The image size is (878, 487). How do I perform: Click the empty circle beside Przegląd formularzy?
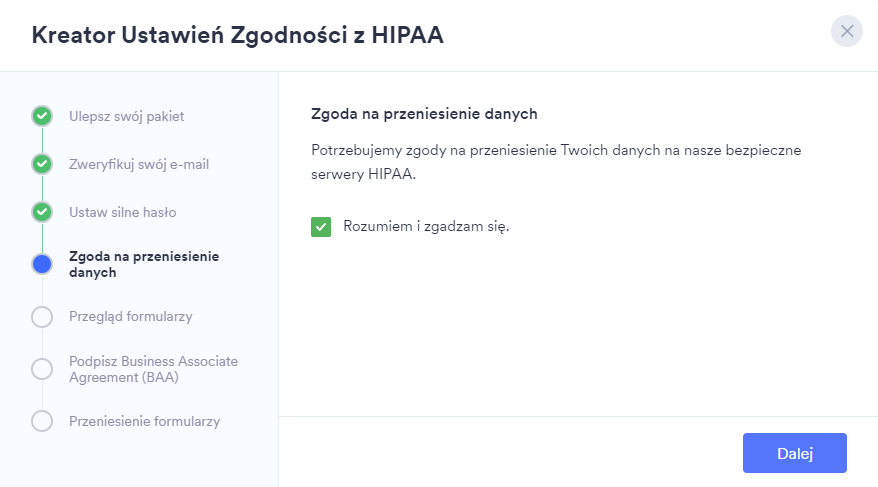click(x=42, y=317)
